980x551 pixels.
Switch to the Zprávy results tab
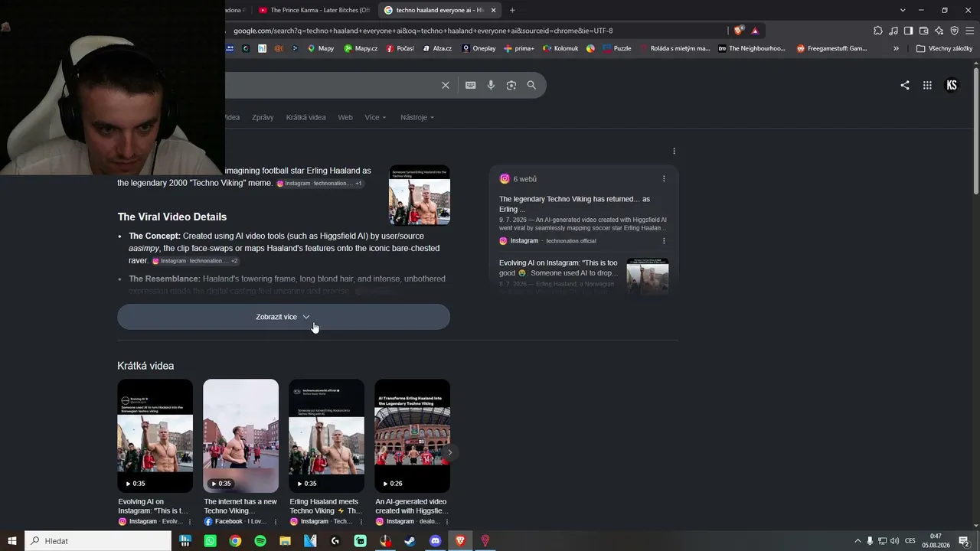(x=263, y=117)
